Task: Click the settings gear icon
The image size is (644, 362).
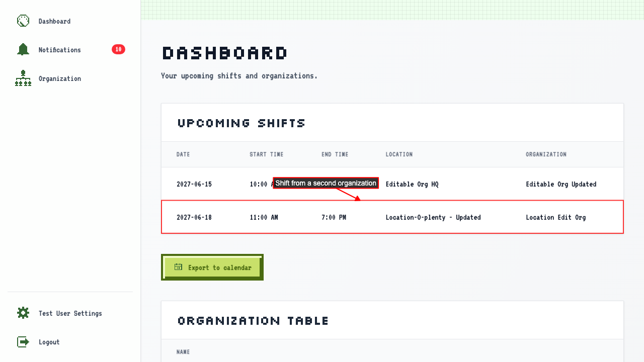Action: click(23, 313)
